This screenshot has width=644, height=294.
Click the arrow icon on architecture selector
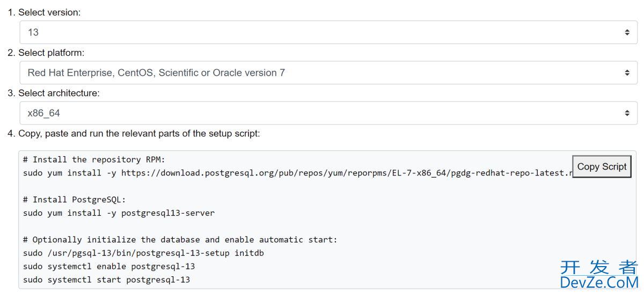coord(627,113)
